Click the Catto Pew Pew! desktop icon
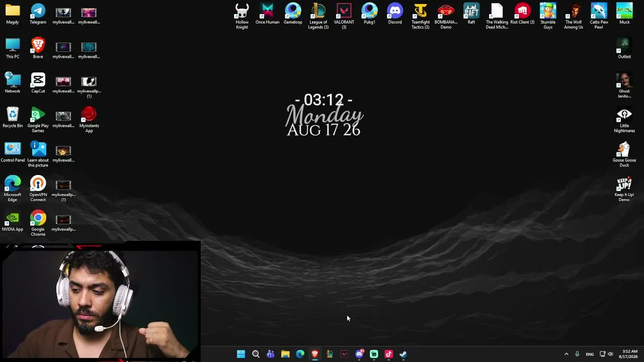 (x=599, y=17)
